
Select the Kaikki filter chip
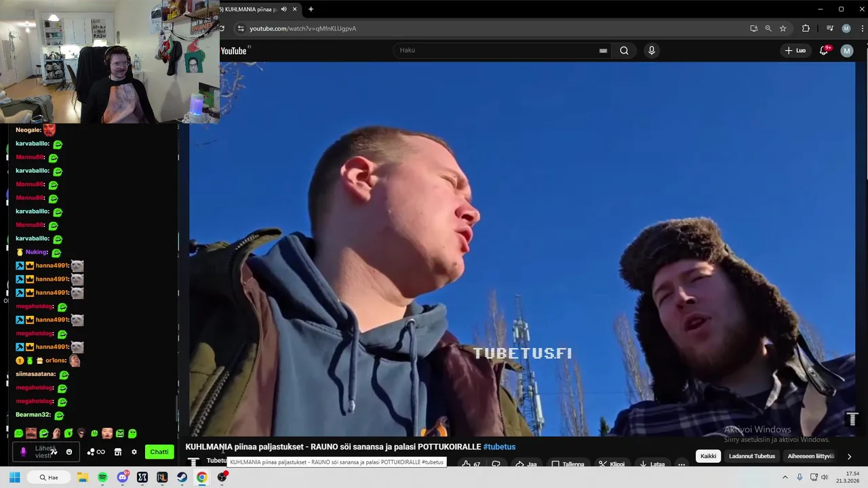pos(708,456)
